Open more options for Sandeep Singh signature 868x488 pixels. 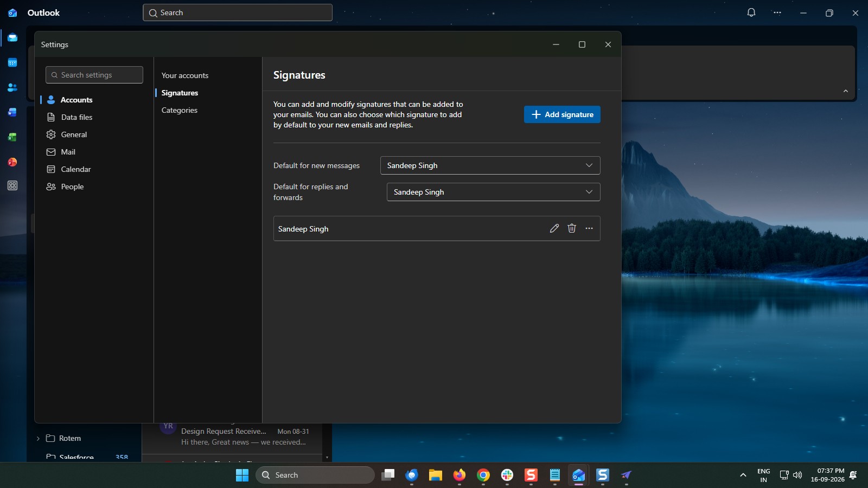click(x=589, y=228)
